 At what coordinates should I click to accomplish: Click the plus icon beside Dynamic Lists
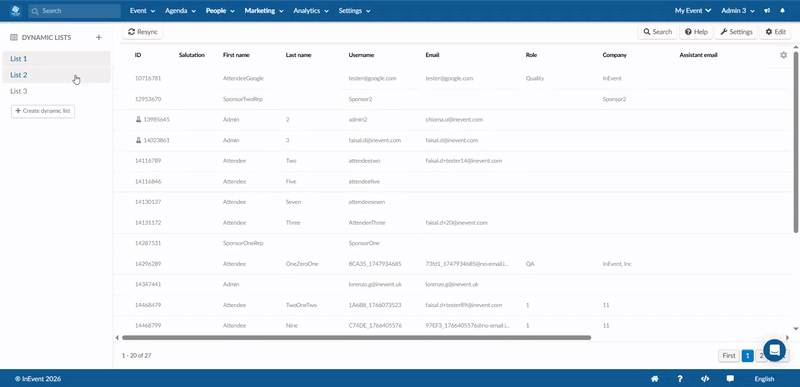coord(99,37)
